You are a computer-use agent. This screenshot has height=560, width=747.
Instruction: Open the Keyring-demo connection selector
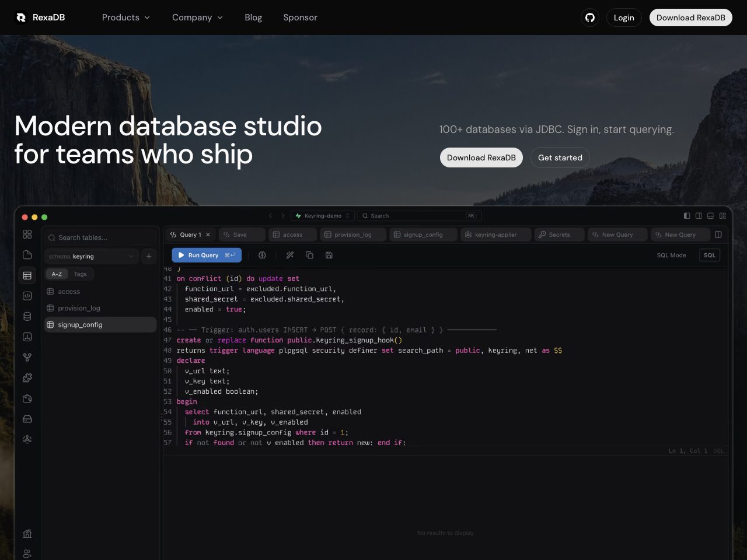(323, 216)
